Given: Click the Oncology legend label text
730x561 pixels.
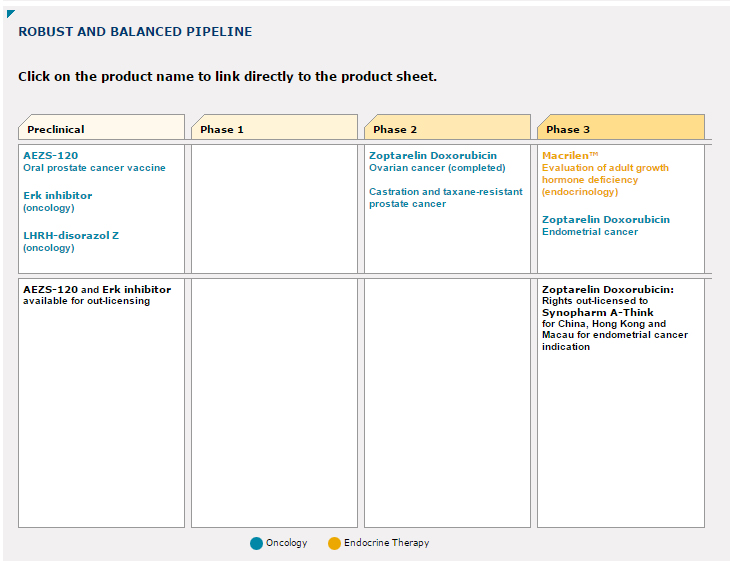Looking at the screenshot, I should pyautogui.click(x=286, y=543).
